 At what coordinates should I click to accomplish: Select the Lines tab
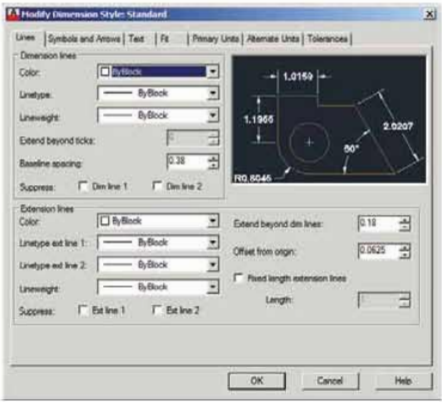(26, 37)
